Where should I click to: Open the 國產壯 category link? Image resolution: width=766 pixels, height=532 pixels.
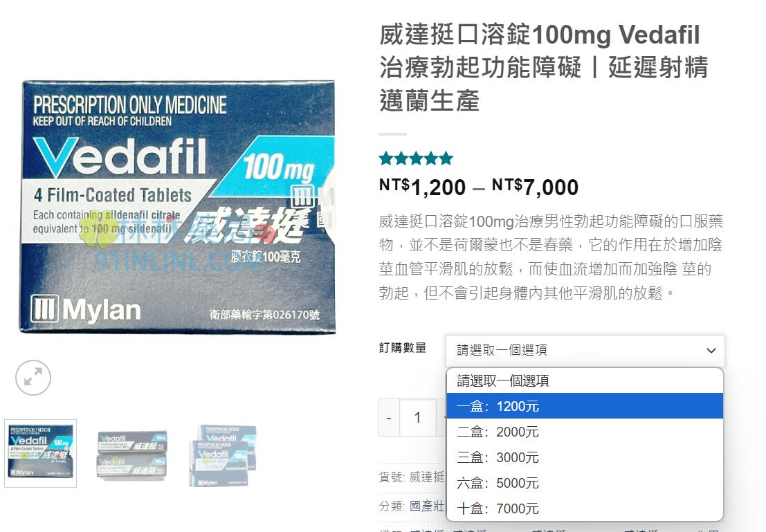point(426,506)
